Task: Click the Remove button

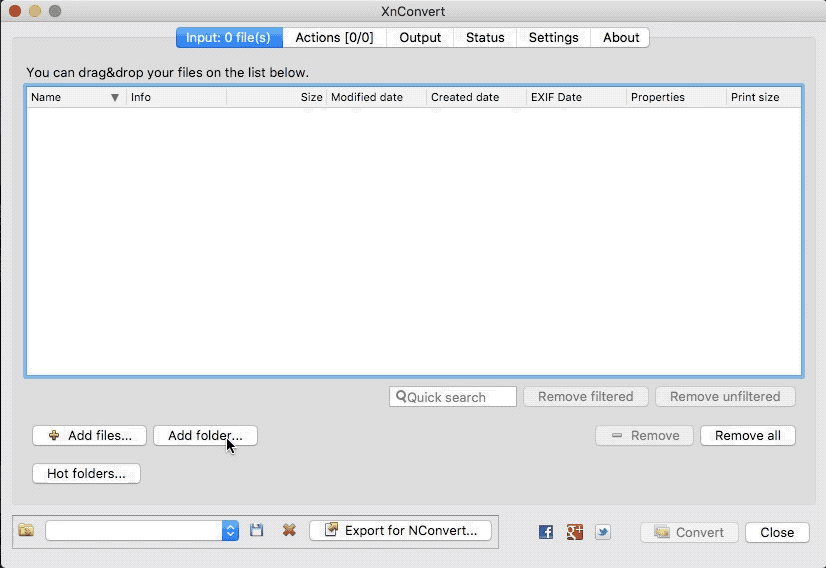Action: [x=644, y=436]
